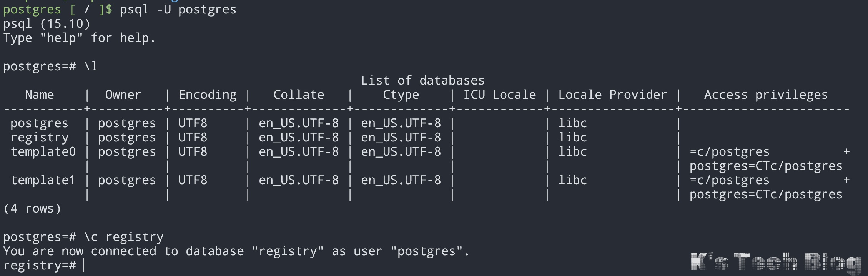Click the Encoding column header

(207, 95)
